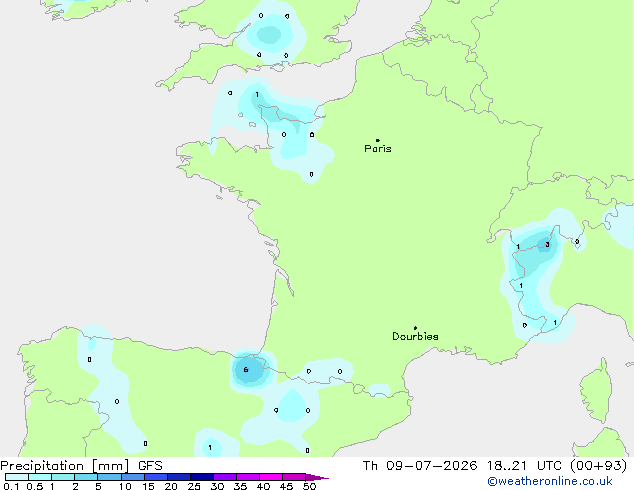This screenshot has height=490, width=634.
Task: Click the legend label '0.1'
Action: pos(11,486)
